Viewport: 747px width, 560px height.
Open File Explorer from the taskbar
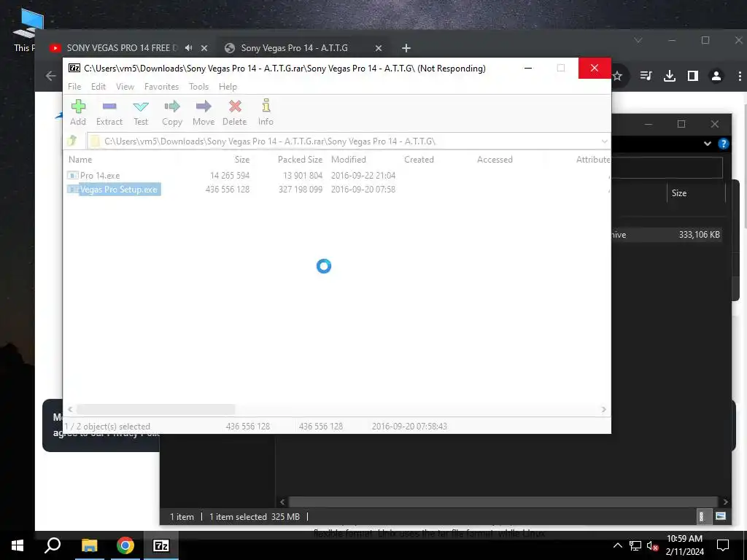89,545
